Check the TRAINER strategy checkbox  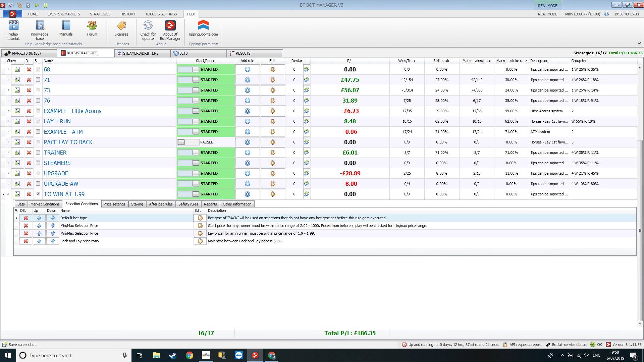click(38, 153)
